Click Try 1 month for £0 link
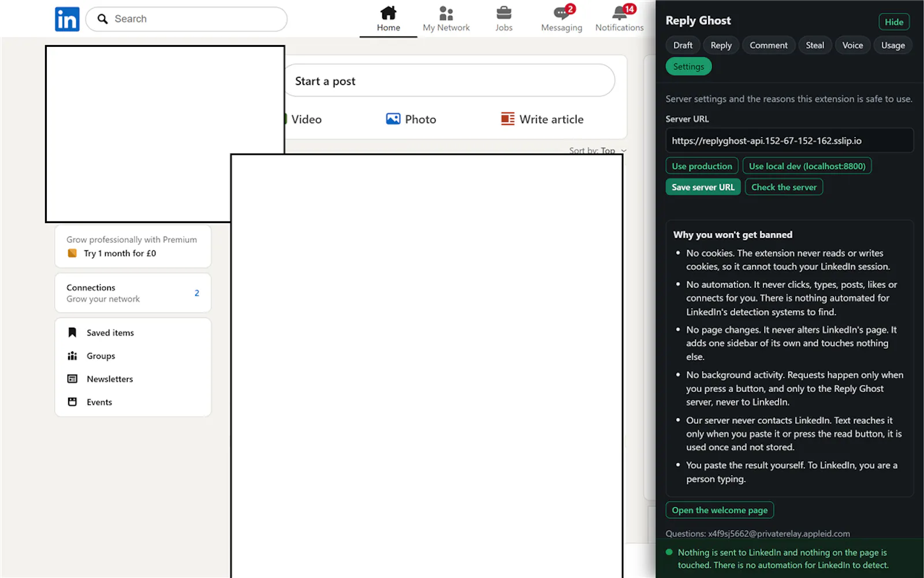The height and width of the screenshot is (578, 924). point(120,253)
